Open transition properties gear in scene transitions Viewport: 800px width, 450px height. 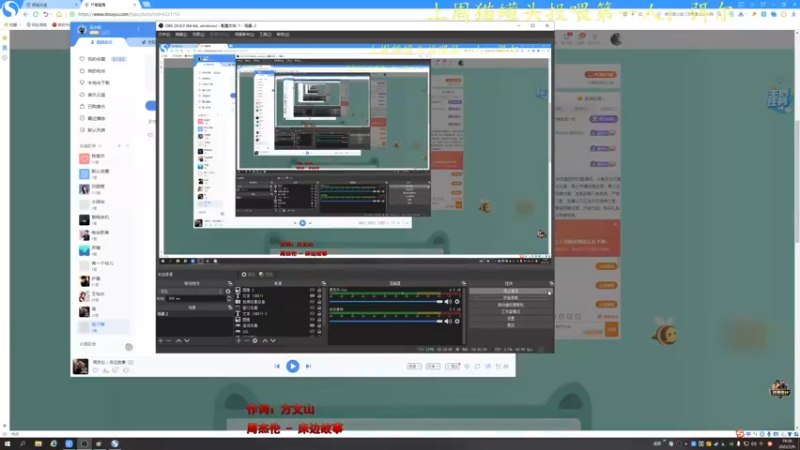click(x=228, y=291)
